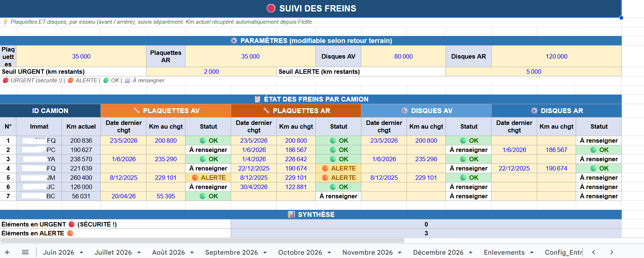Image resolution: width=644 pixels, height=258 pixels.
Task: Select Disques AR date 22/12/2025
Action: [x=514, y=168]
